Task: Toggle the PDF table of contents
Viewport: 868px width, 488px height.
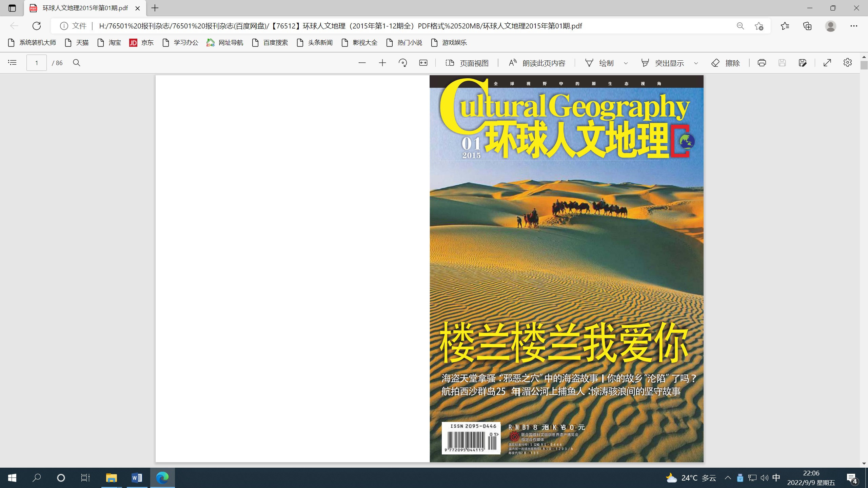Action: click(x=12, y=63)
